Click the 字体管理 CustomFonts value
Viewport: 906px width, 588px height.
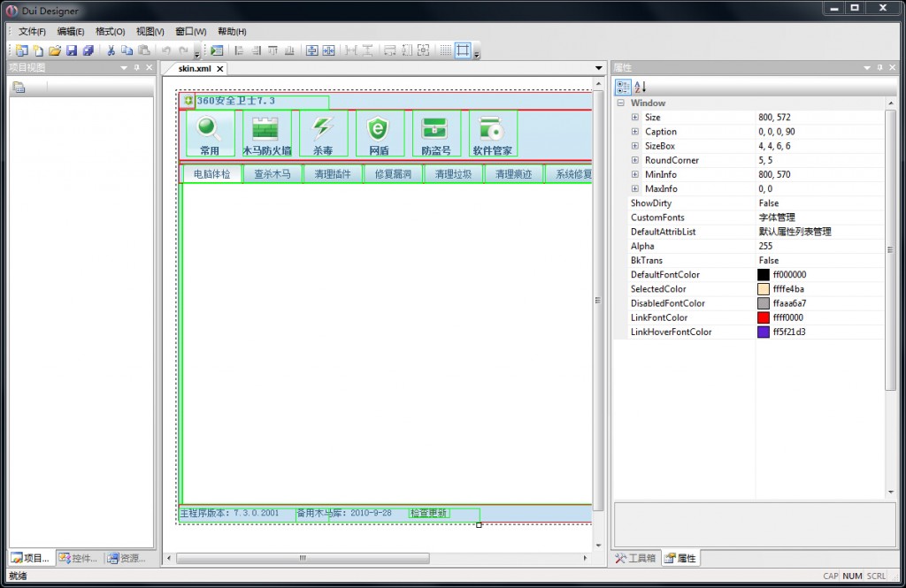click(x=777, y=218)
